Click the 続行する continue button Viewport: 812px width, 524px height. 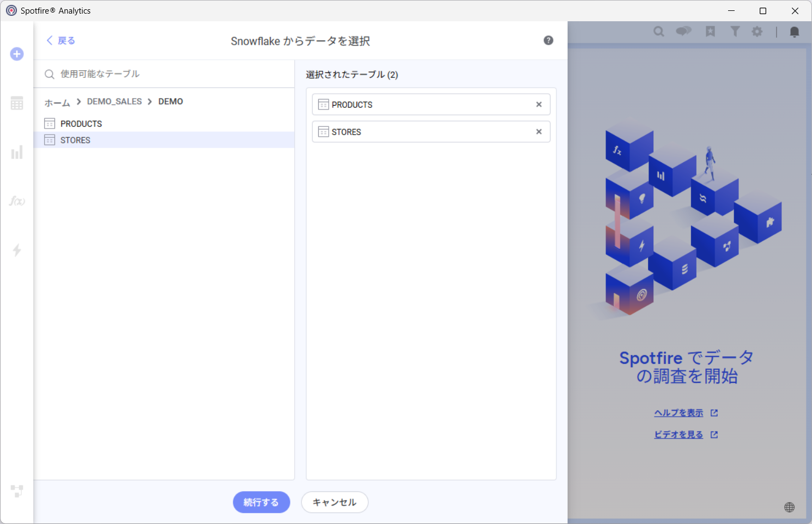pyautogui.click(x=262, y=502)
